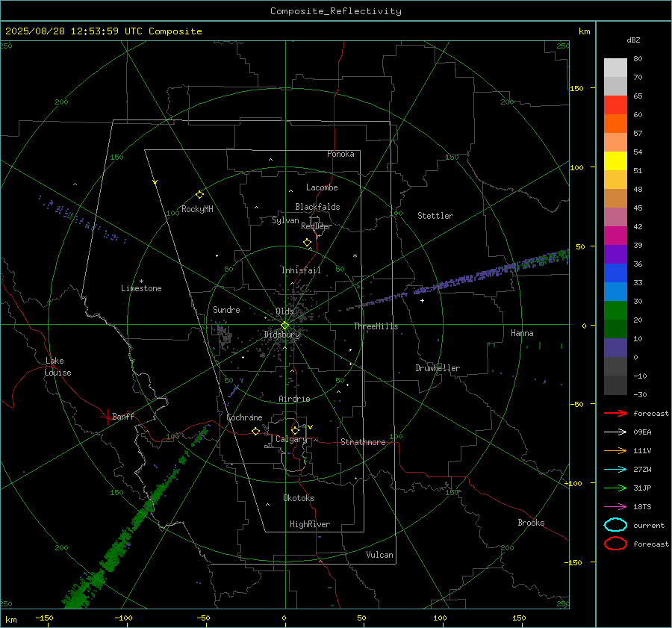The image size is (672, 628).
Task: Select the RedDeer city label
Action: tap(317, 226)
